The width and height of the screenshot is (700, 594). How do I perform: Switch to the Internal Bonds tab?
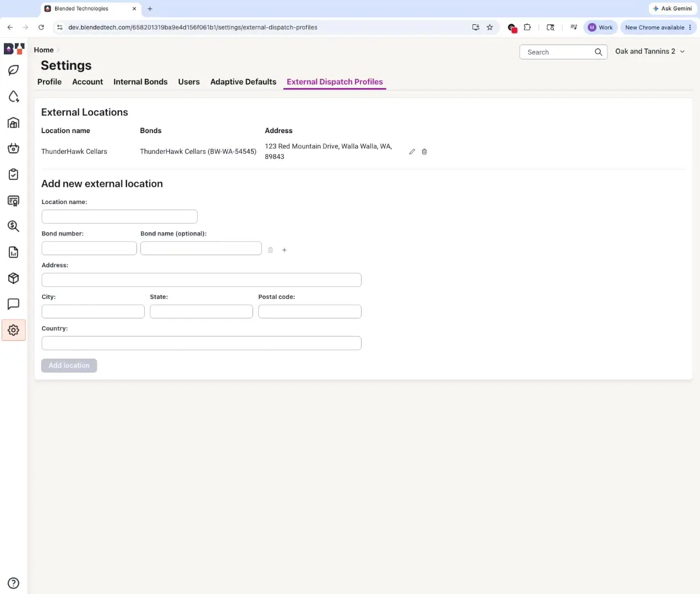[140, 82]
